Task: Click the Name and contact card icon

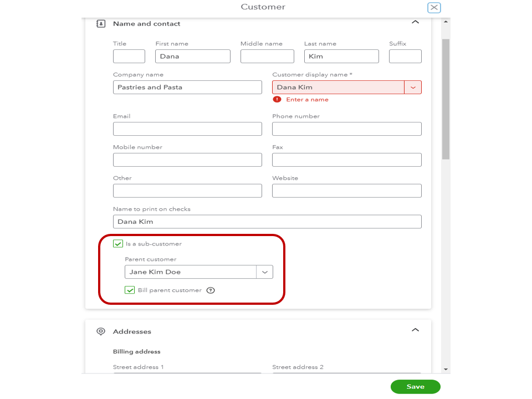Action: point(101,24)
